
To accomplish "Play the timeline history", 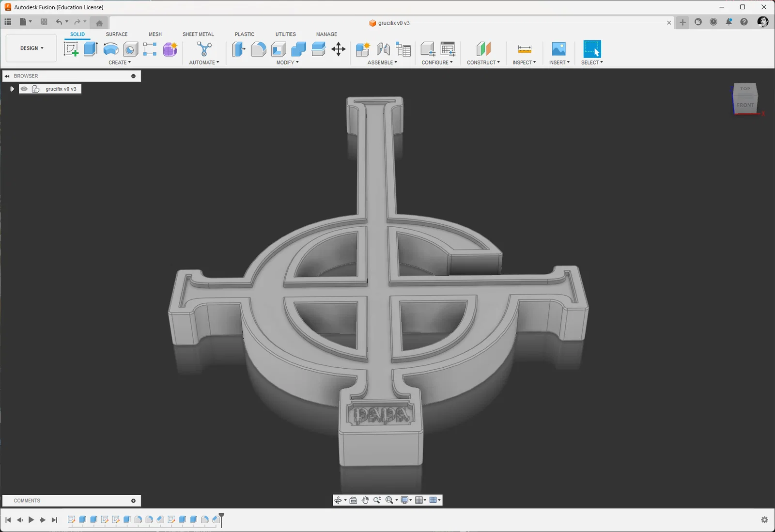I will pos(31,520).
